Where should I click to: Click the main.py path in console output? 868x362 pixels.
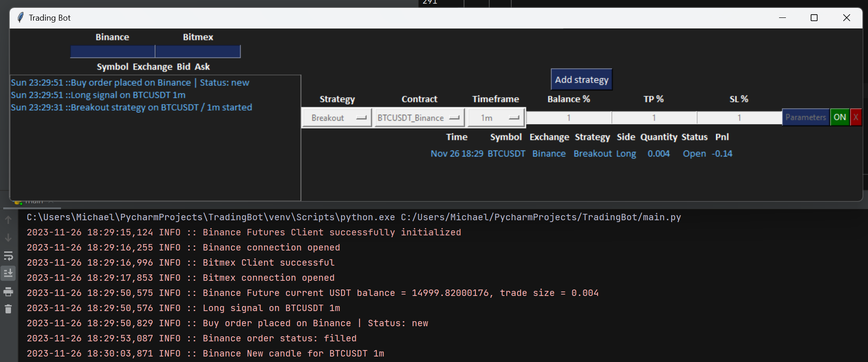pos(541,217)
